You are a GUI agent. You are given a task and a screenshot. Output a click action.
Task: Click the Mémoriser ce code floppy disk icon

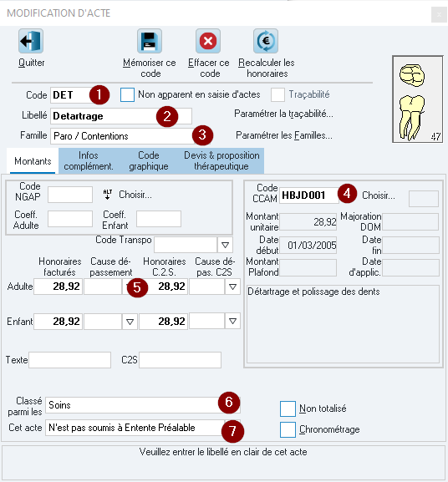[150, 41]
